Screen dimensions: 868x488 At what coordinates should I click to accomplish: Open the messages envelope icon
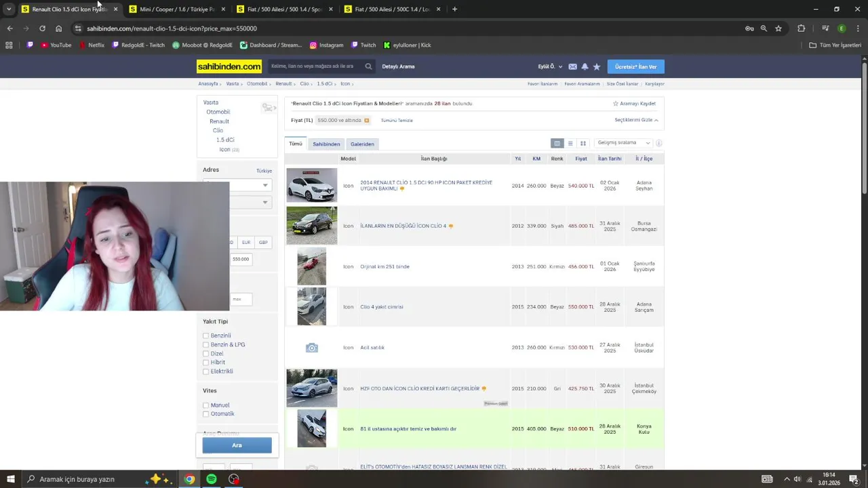pyautogui.click(x=572, y=66)
